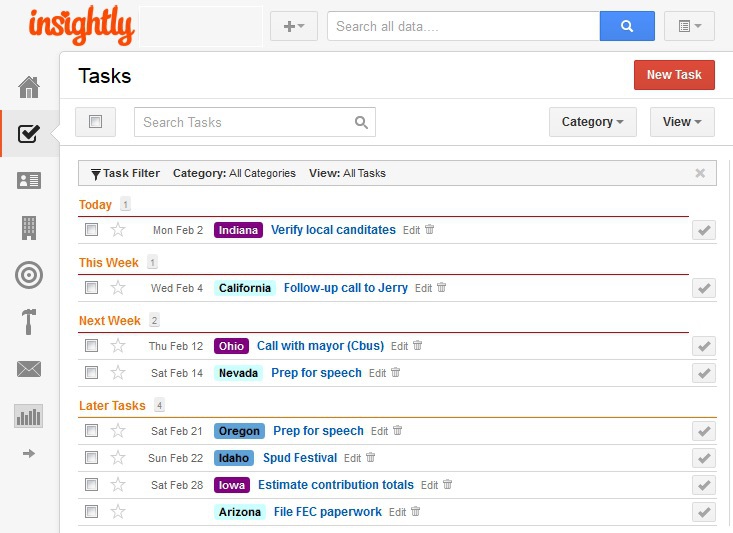Click the Search Tasks input field

pos(245,122)
